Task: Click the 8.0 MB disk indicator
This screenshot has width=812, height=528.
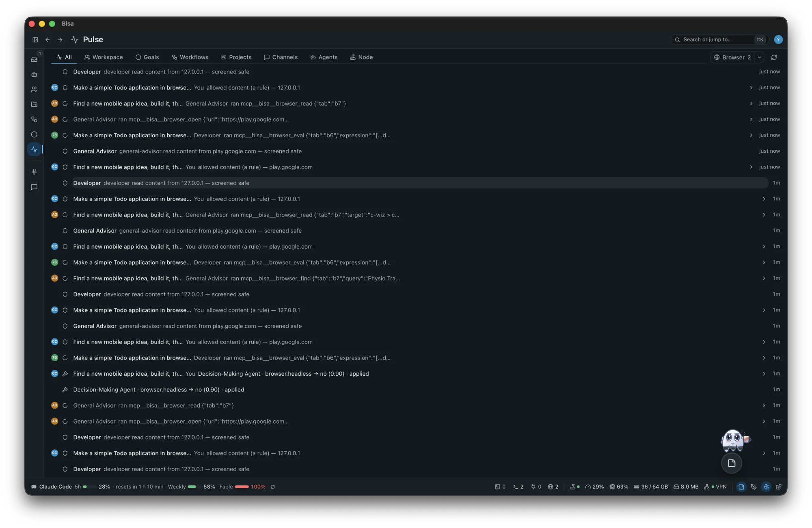Action: click(686, 487)
